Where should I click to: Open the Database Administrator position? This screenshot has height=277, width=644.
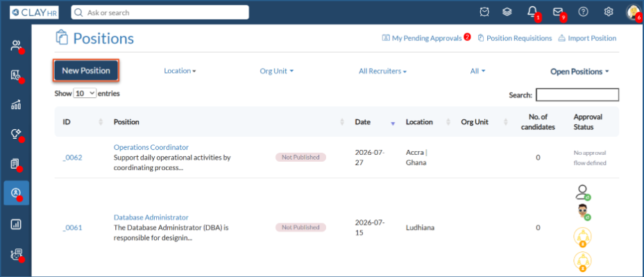[x=151, y=217]
